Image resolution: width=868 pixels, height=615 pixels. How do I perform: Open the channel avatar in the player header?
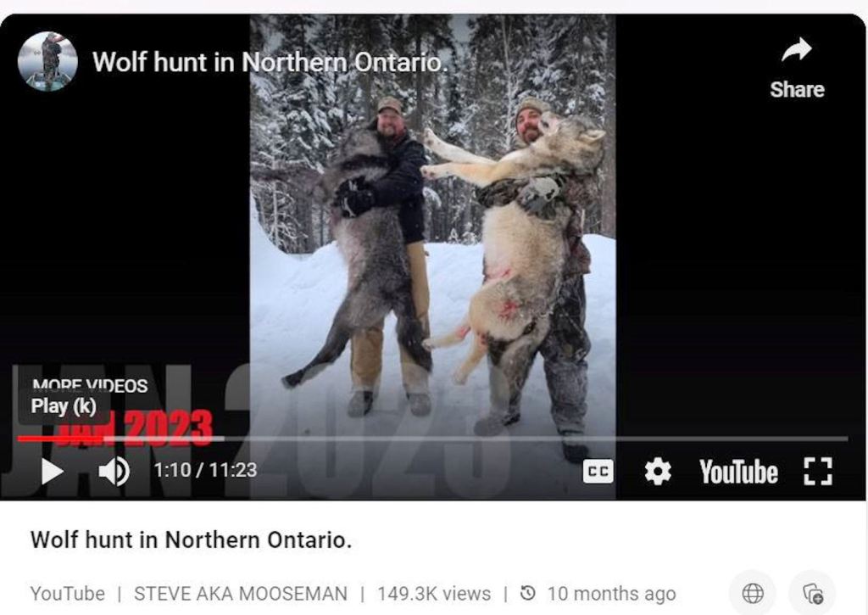click(47, 61)
